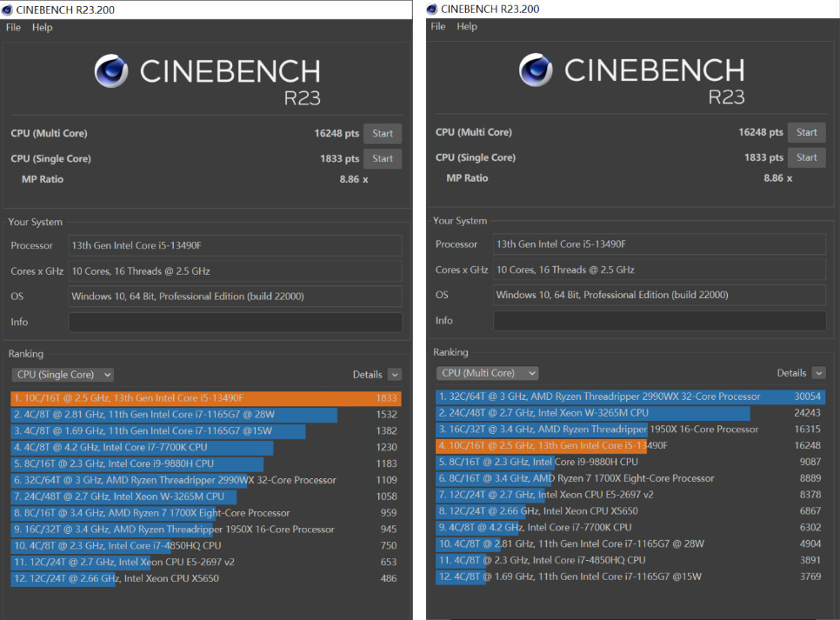This screenshot has width=840, height=620.
Task: Select i7-4850HQ row scoring 750
Action: point(206,545)
